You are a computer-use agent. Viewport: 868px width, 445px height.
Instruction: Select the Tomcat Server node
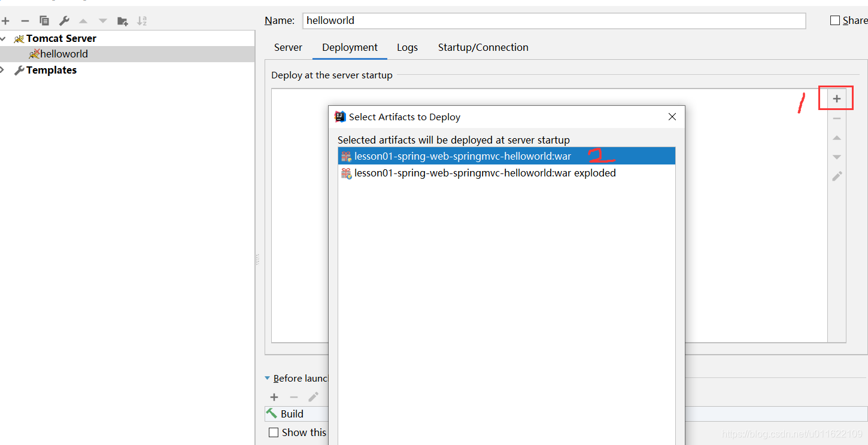click(x=61, y=38)
